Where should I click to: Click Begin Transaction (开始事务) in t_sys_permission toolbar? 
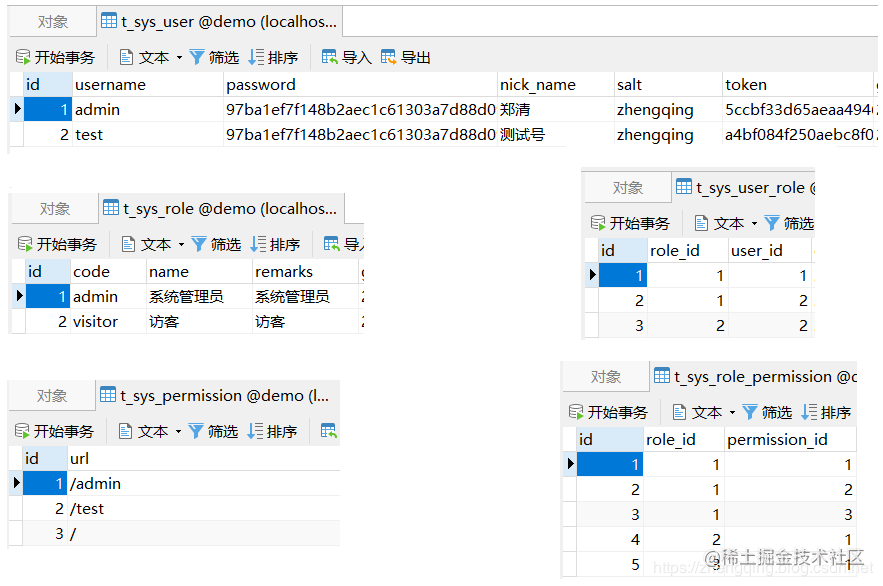55,431
